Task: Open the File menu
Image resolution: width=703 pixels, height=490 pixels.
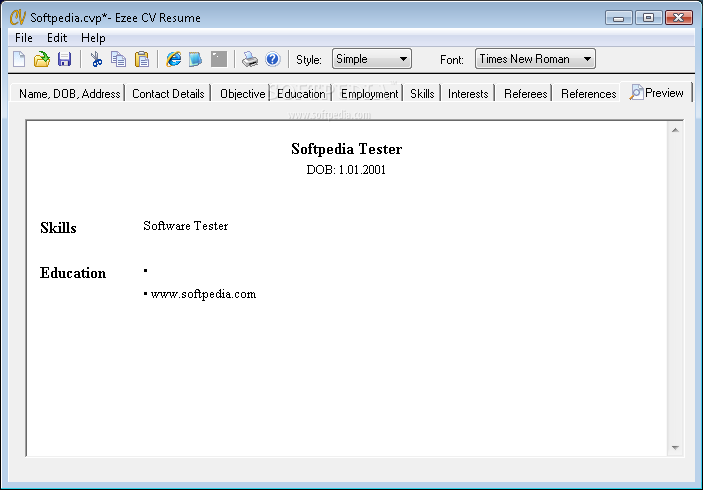Action: (24, 38)
